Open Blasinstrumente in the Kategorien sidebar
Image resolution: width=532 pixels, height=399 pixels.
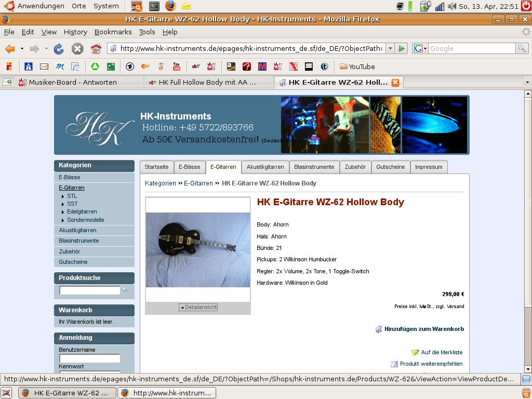pos(79,241)
